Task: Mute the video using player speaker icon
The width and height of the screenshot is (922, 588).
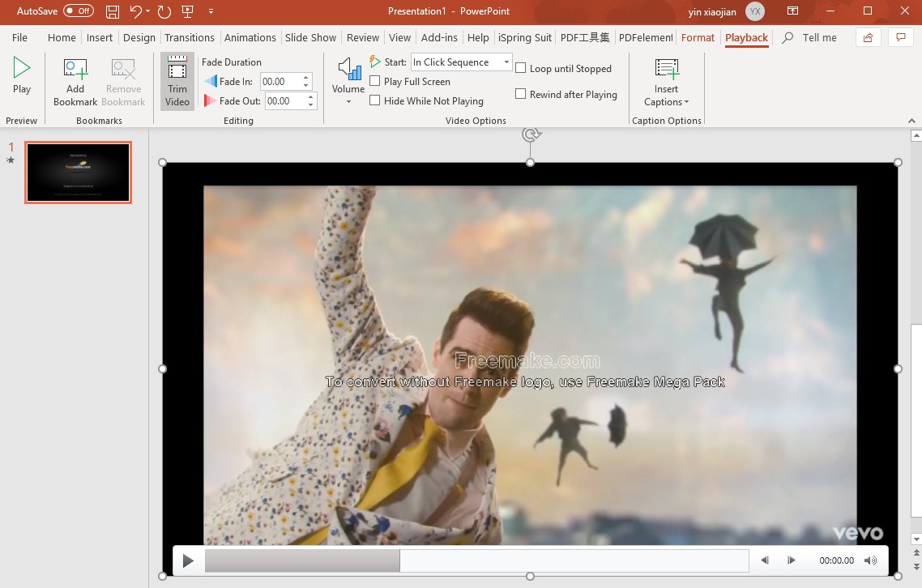Action: pos(870,560)
